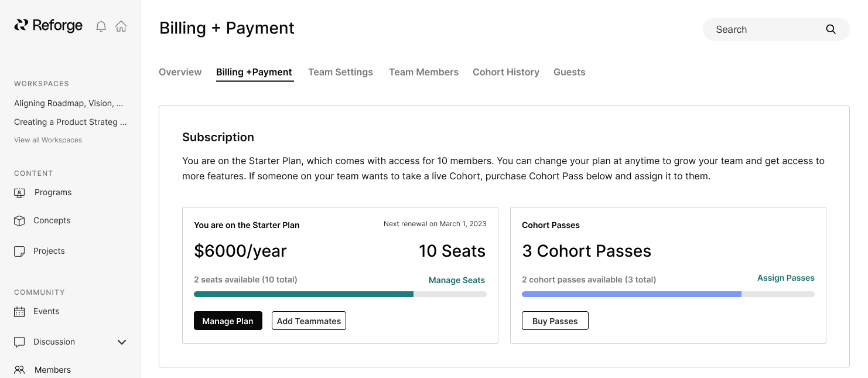Open the Guests tab

click(x=569, y=72)
